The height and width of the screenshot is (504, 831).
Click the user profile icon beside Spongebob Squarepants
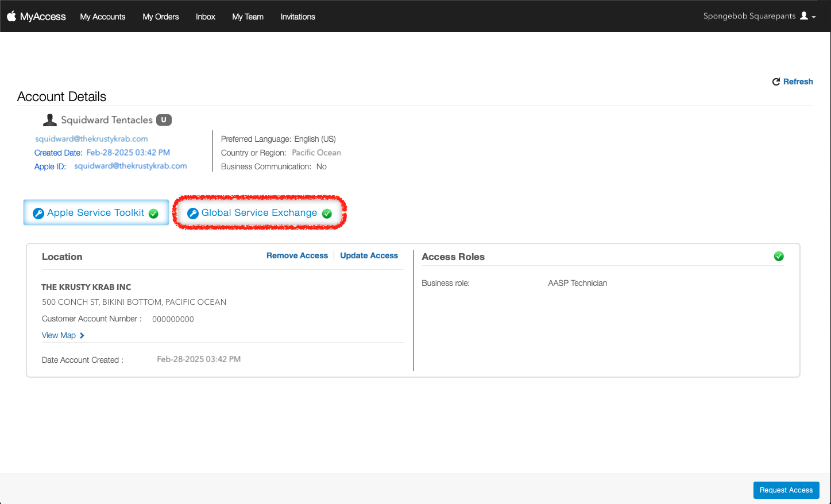click(804, 16)
